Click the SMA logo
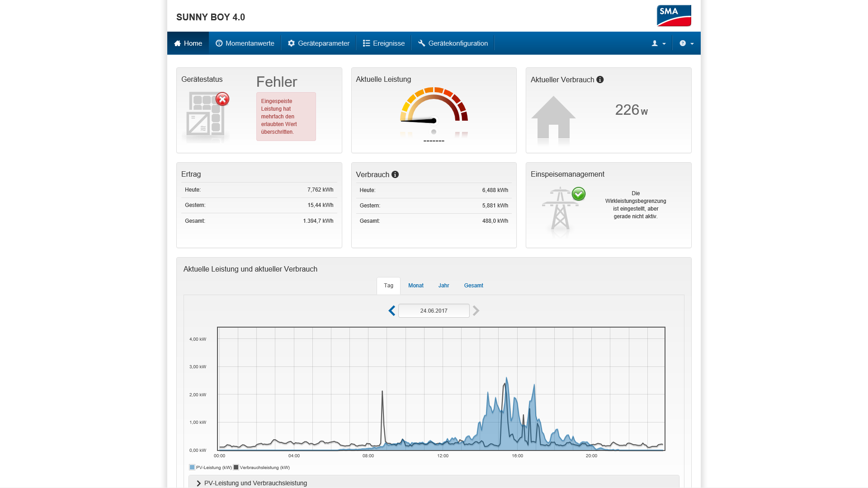868x488 pixels. pos(674,16)
